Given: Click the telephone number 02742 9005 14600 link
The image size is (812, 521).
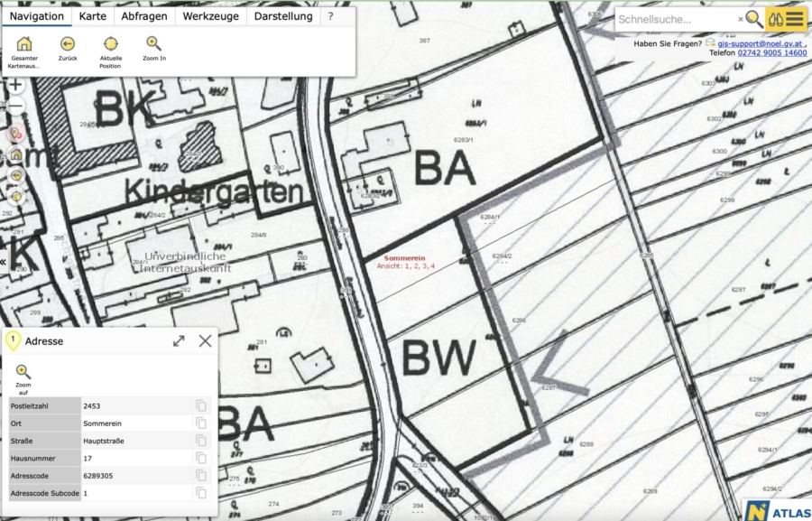Looking at the screenshot, I should tap(772, 53).
